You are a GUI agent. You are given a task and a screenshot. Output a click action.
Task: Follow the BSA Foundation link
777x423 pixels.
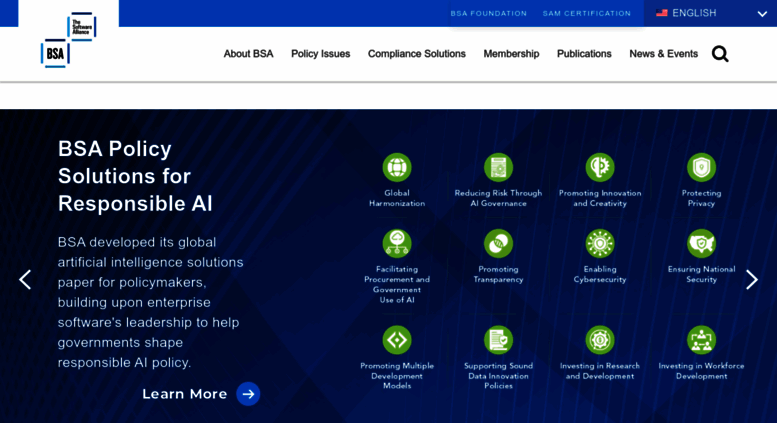[489, 13]
